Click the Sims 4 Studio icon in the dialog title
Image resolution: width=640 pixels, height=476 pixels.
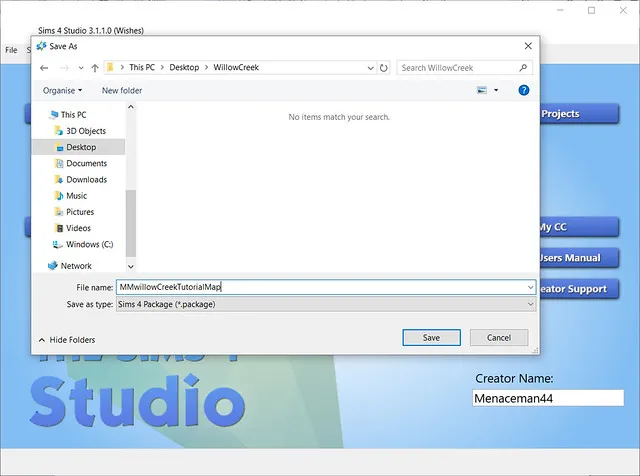(x=41, y=46)
